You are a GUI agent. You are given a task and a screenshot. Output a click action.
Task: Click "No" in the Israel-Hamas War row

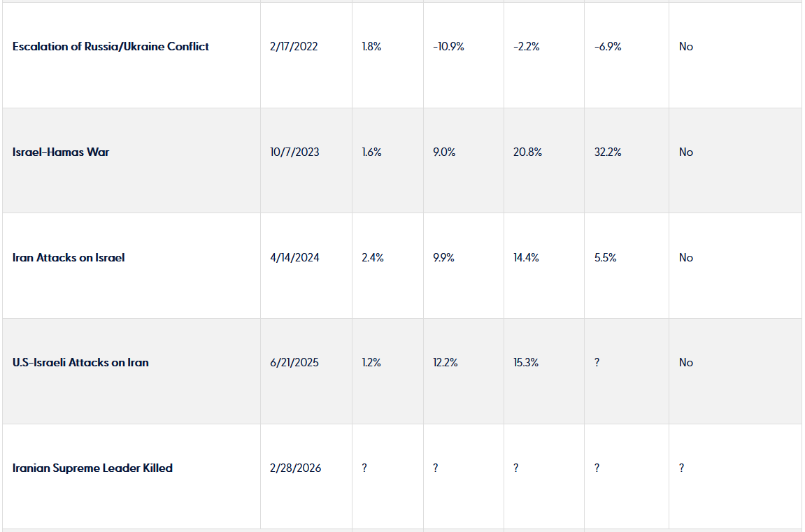click(x=686, y=152)
